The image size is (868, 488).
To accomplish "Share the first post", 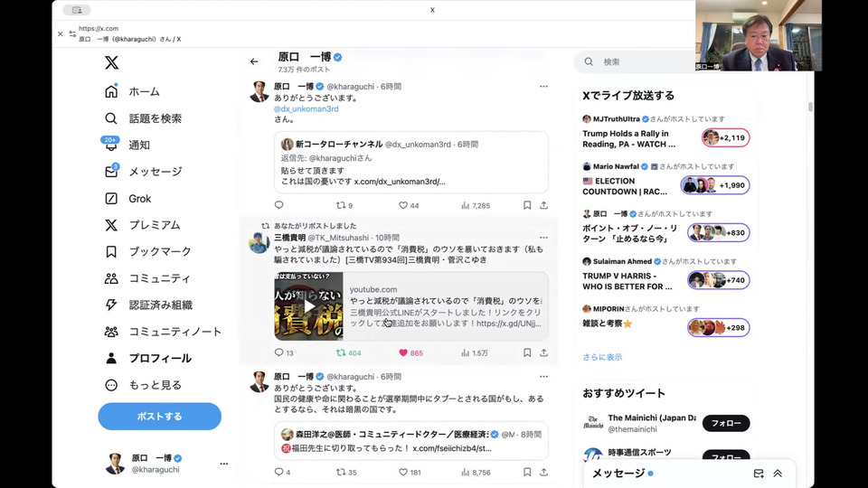I will [x=543, y=205].
